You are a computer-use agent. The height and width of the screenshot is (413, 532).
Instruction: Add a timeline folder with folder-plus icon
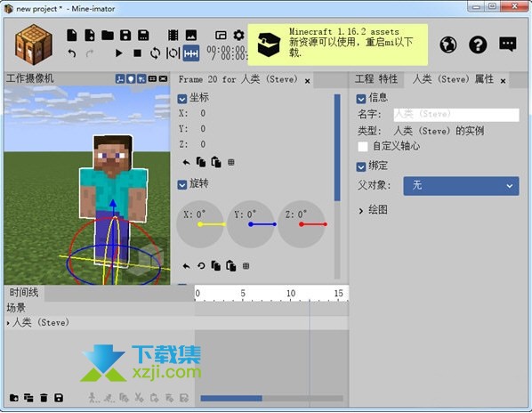(14, 398)
